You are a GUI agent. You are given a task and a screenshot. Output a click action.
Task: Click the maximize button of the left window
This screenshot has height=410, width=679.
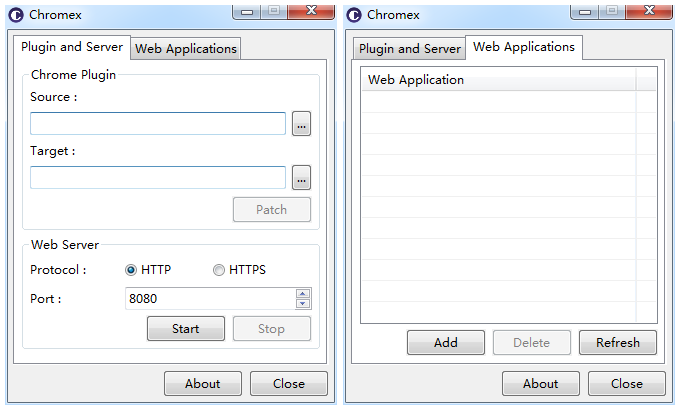pos(274,11)
